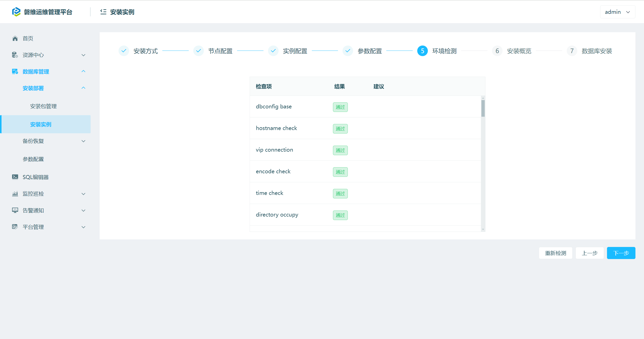644x339 pixels.
Task: Expand the 资源中心 menu chevron
Action: click(x=83, y=55)
